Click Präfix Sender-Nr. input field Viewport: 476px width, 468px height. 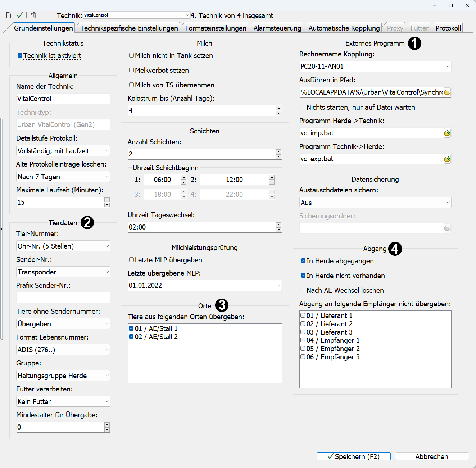pos(63,298)
